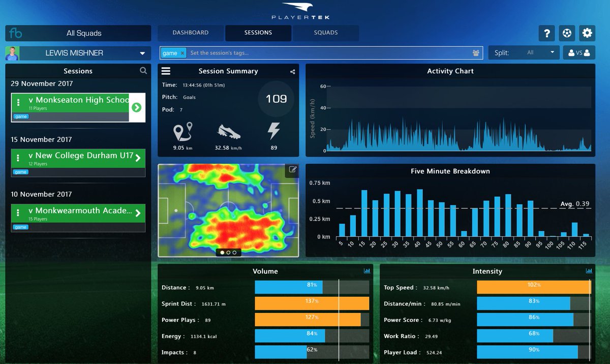Viewport: 610px width, 364px height.
Task: Click game tag under Monkwearmouth session
Action: click(21, 227)
